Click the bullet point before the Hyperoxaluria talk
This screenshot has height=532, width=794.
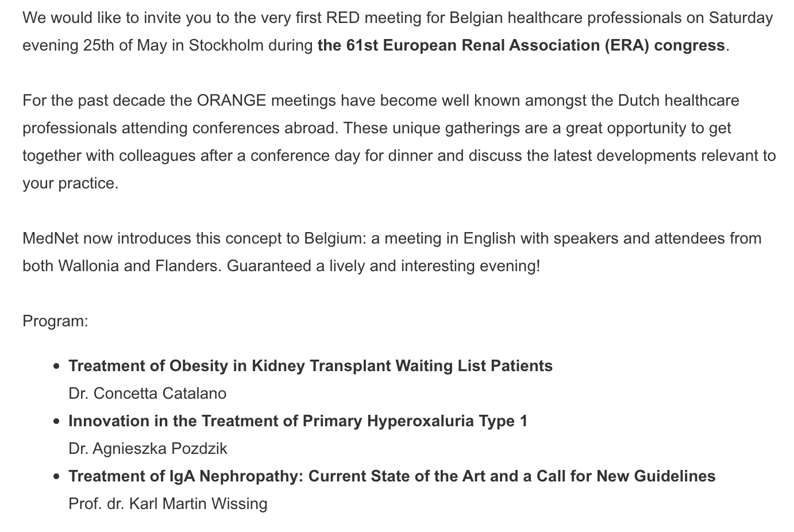pos(56,422)
